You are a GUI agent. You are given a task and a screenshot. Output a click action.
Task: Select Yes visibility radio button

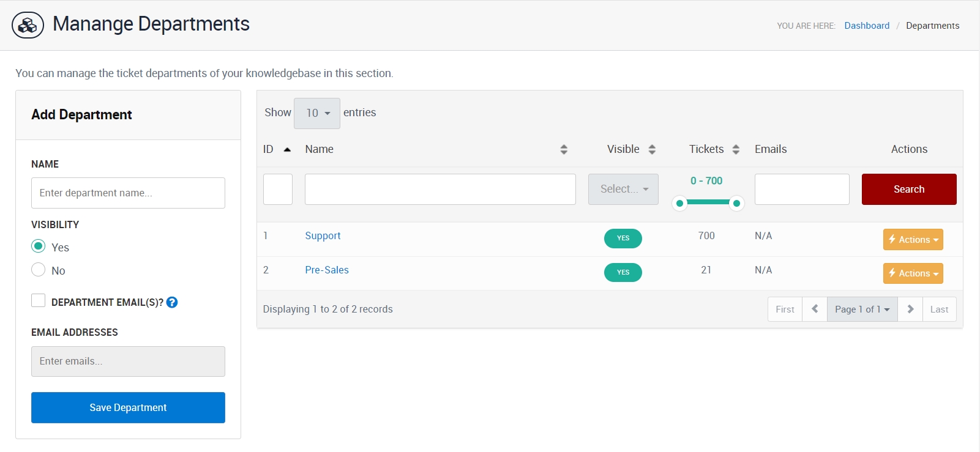(39, 246)
